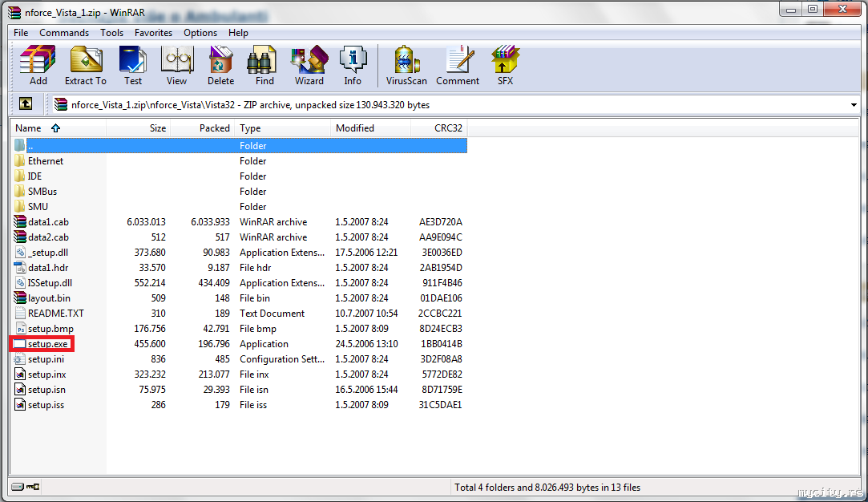Sort by Size column header
868x502 pixels.
click(138, 128)
